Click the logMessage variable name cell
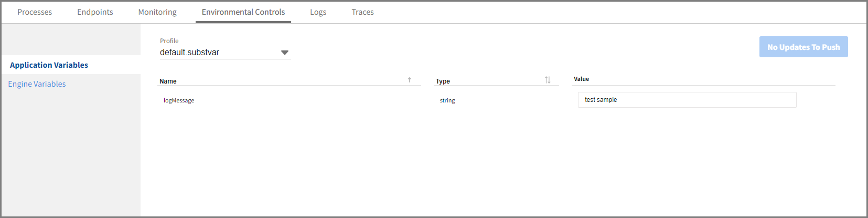The height and width of the screenshot is (218, 868). click(179, 100)
